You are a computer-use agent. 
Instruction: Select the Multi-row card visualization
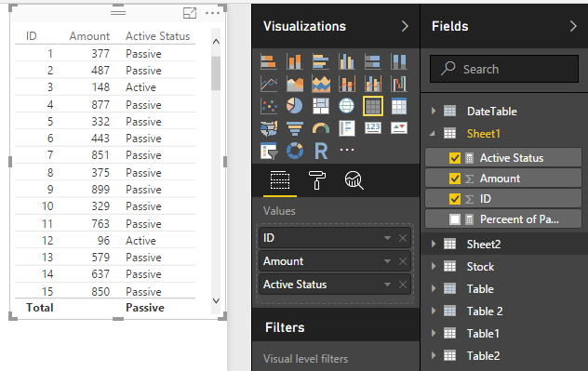(346, 128)
